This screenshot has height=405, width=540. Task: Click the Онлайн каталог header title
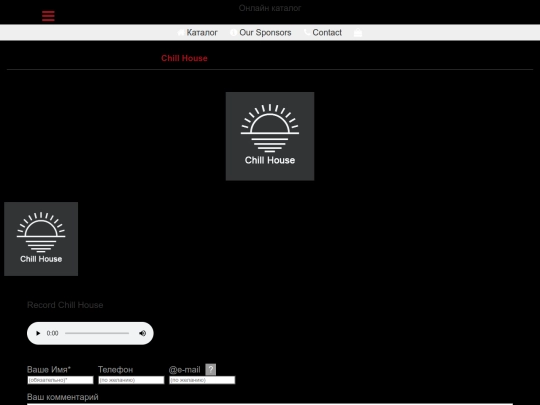click(270, 8)
